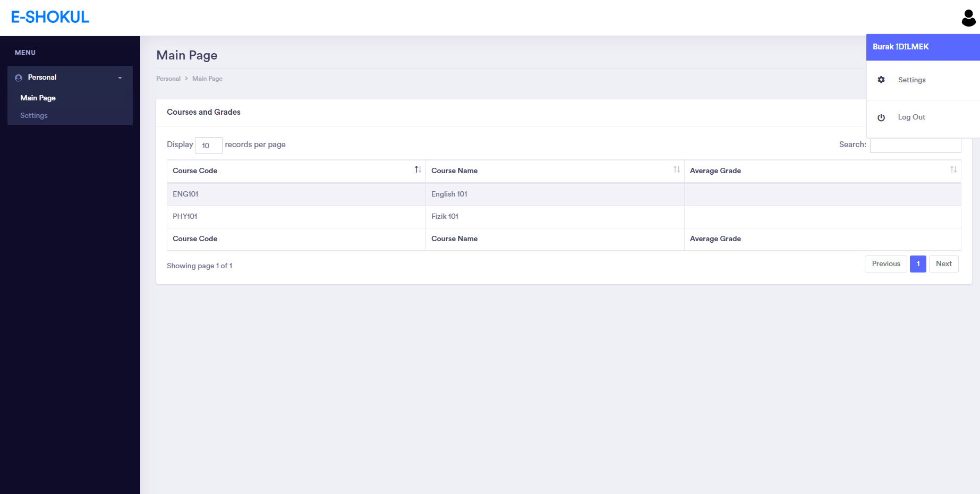Click the Average Grade footer cell
Screen dimensions: 980x494
point(823,239)
